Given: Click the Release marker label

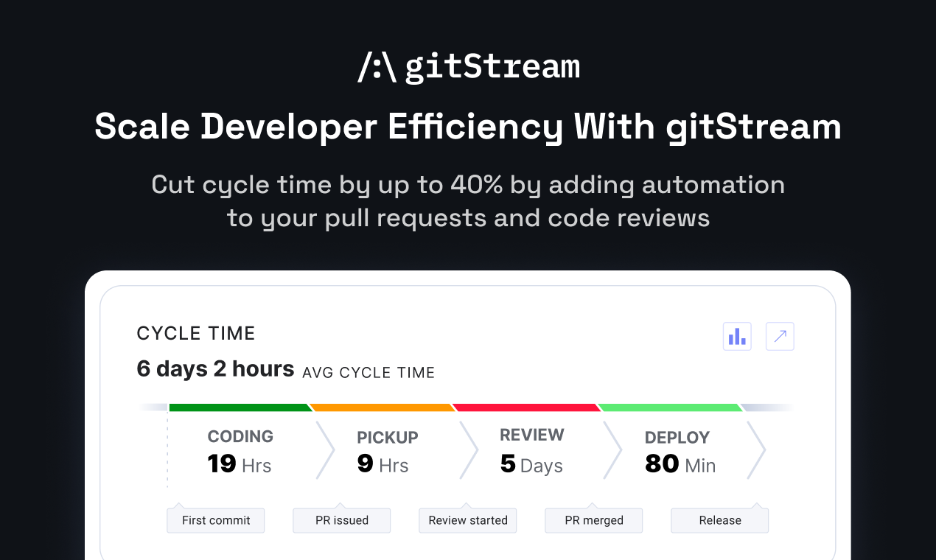Looking at the screenshot, I should tap(720, 519).
